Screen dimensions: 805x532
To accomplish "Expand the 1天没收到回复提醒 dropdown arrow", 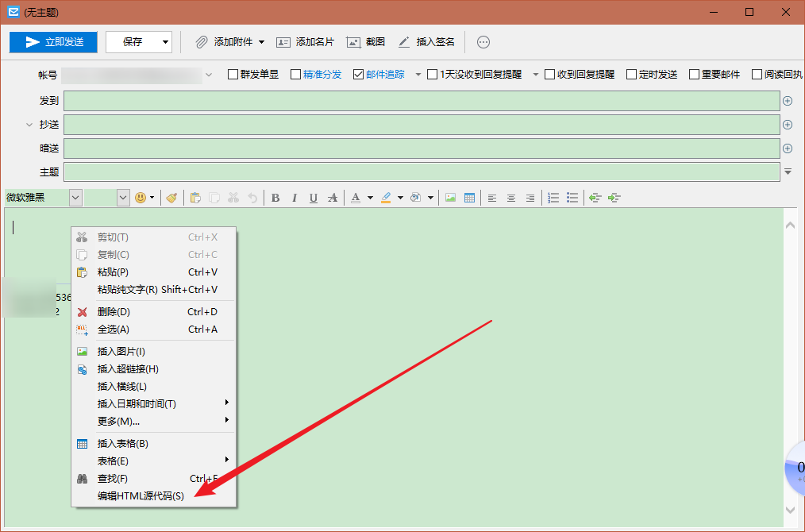I will click(535, 75).
